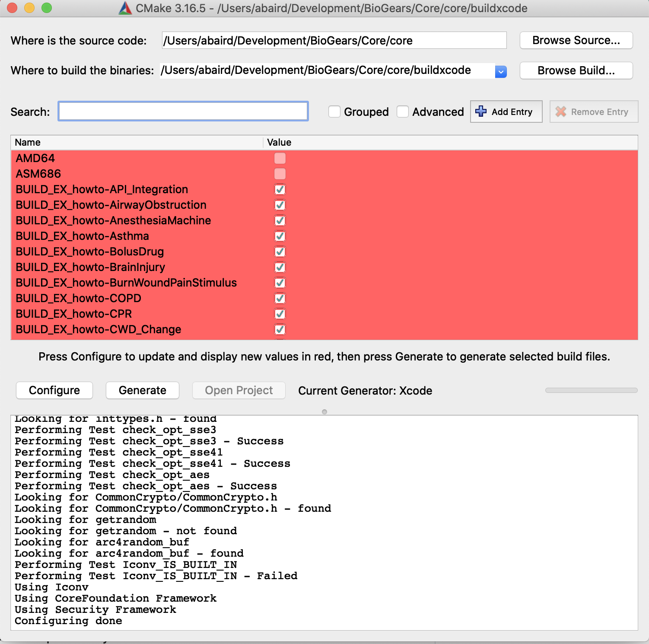Select BUILD_EX_howto-CPR entry name
The image size is (649, 644).
pos(74,314)
